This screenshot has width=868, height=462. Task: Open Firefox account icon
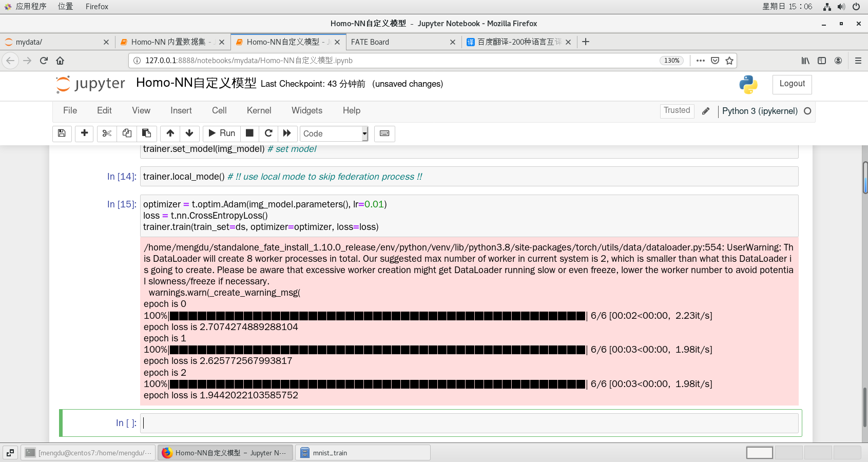838,61
